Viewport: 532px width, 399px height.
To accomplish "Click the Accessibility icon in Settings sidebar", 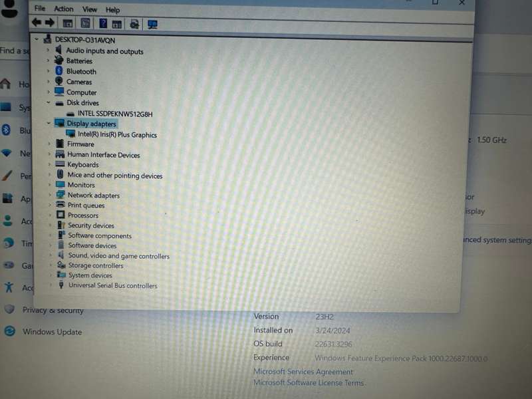I will click(x=9, y=287).
